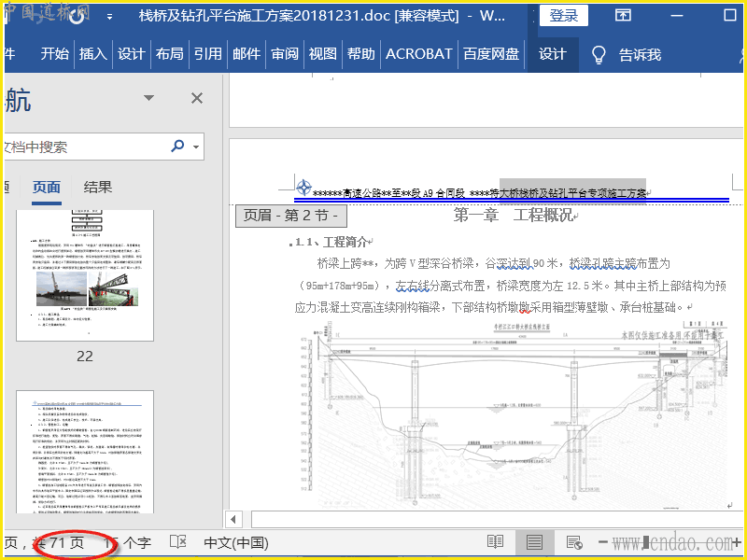Click the 中文(中国) language indicator
The width and height of the screenshot is (747, 560).
tap(236, 542)
